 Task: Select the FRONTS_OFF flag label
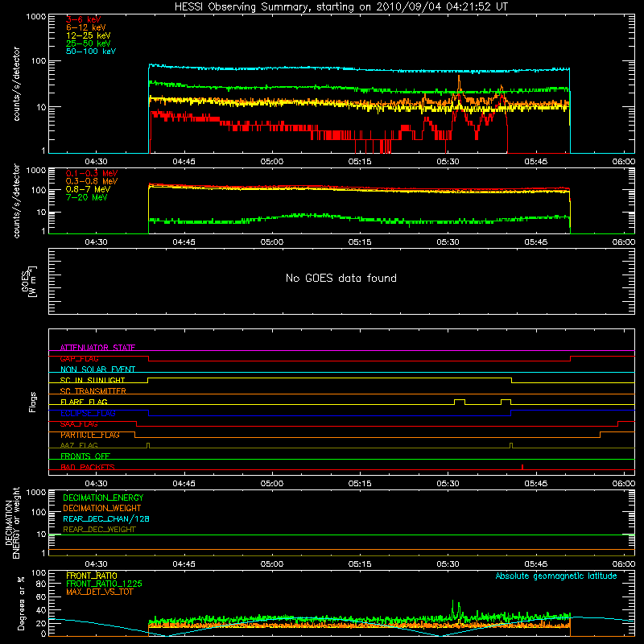tap(85, 456)
